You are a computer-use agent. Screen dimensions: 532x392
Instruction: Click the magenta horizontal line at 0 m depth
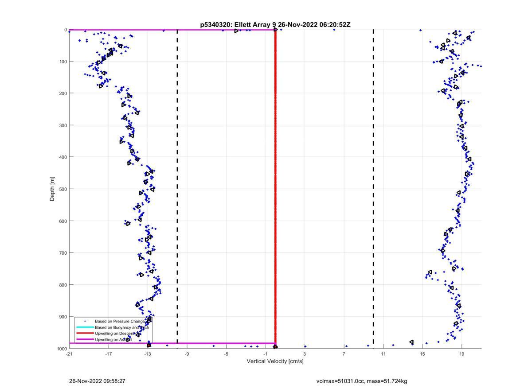point(172,30)
